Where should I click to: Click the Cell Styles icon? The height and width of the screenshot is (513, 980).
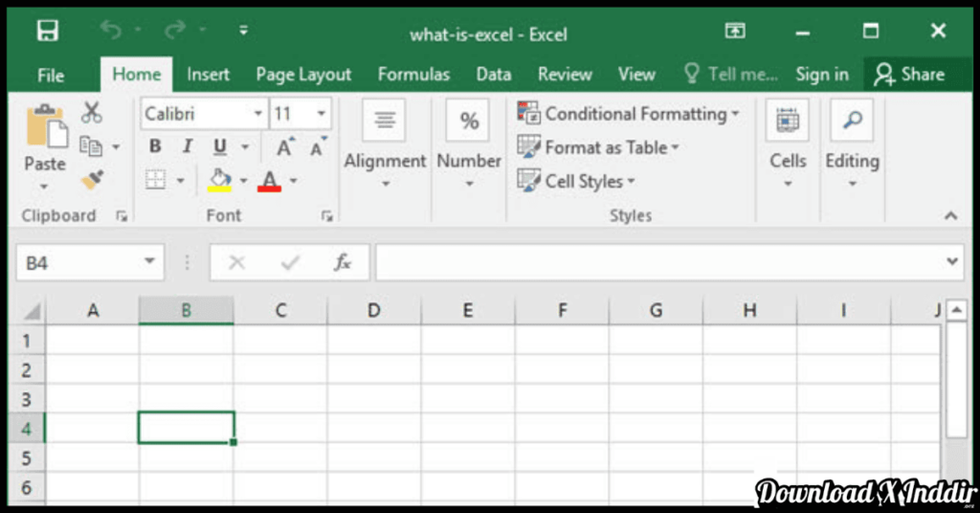[x=528, y=181]
